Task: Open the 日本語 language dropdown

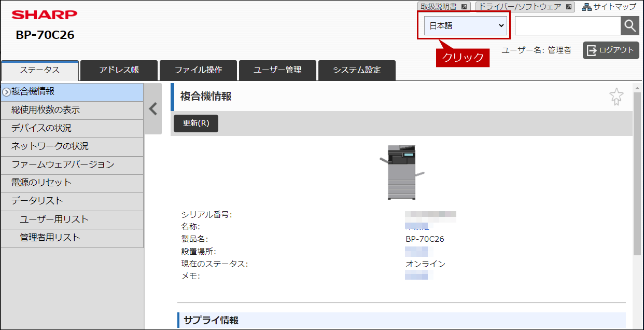Action: (x=466, y=25)
